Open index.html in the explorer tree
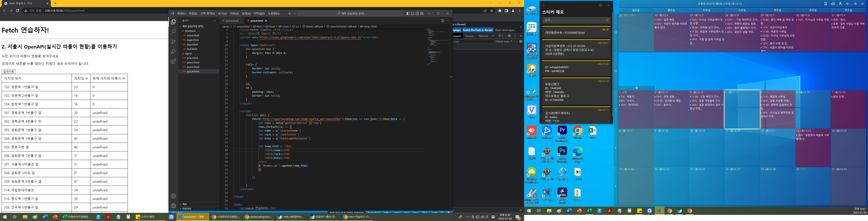 [x=193, y=35]
